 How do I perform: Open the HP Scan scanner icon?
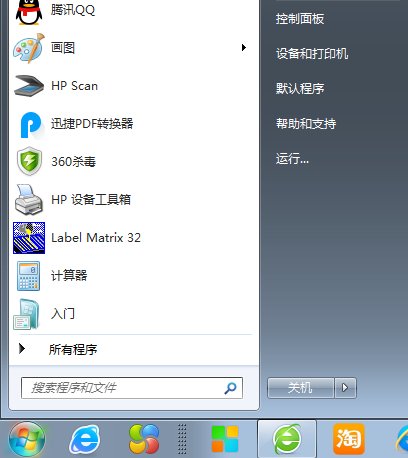[x=29, y=86]
